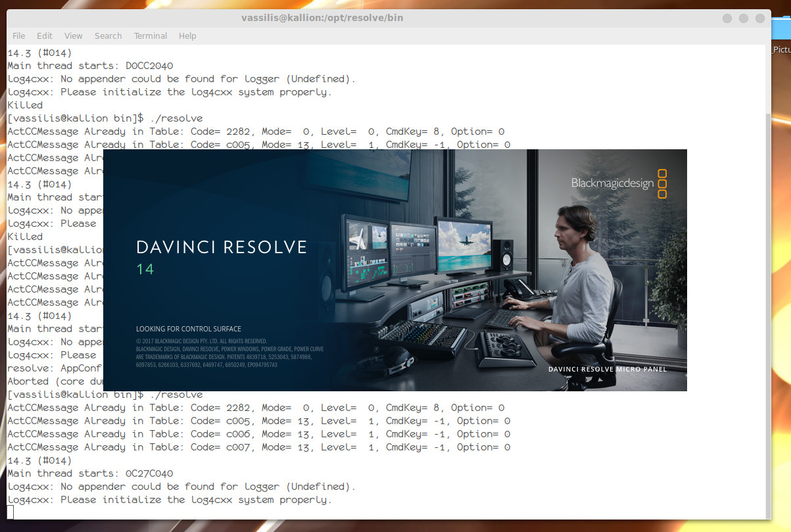Click the terminal vertical scrollbar
The height and width of the screenshot is (532, 791).
coord(767,316)
